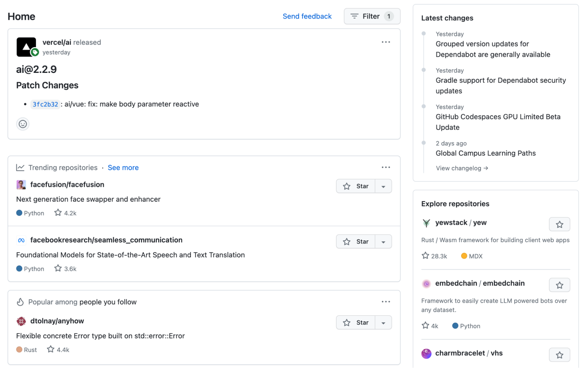Open the Filter panel

click(x=372, y=16)
